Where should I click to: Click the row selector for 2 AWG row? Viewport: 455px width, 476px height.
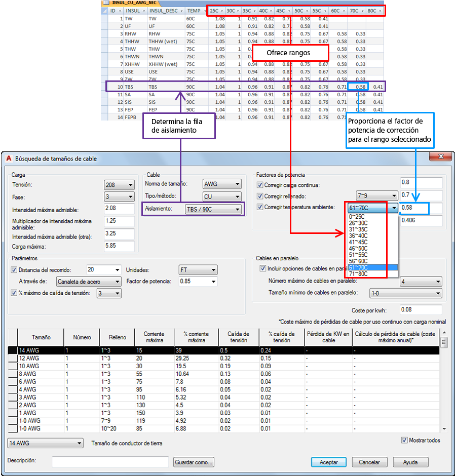[x=13, y=405]
